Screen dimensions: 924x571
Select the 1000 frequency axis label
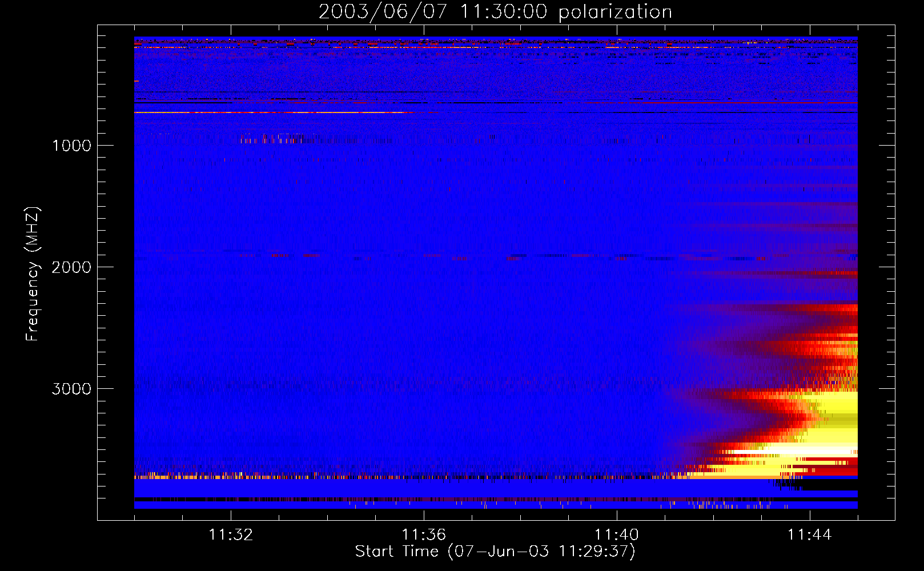(71, 146)
